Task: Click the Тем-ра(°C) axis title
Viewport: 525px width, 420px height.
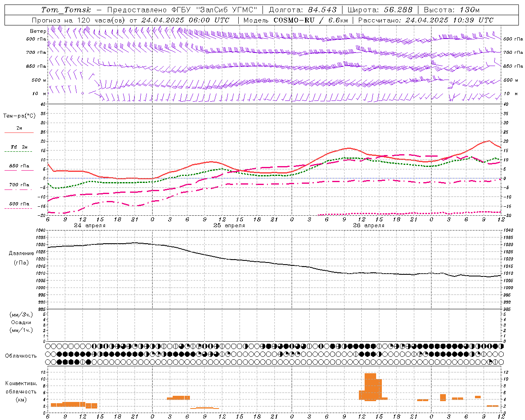Action: (19, 116)
